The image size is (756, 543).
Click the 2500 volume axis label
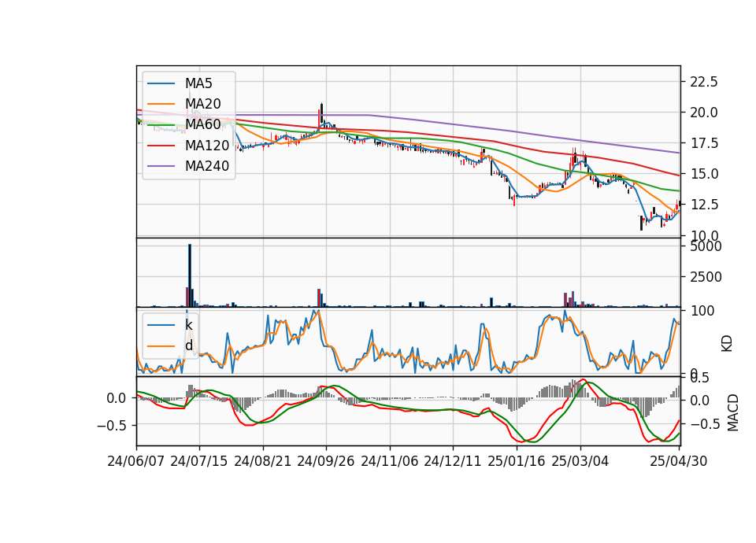(x=706, y=277)
